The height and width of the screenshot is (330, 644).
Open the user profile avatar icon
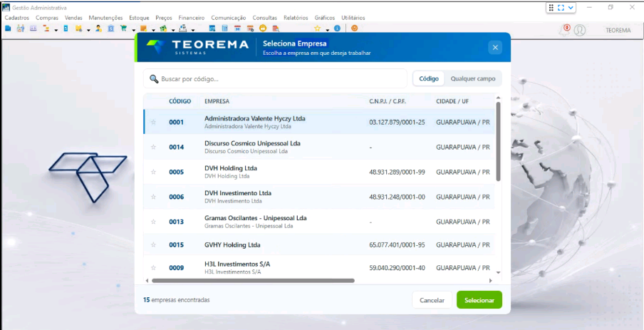(x=579, y=31)
